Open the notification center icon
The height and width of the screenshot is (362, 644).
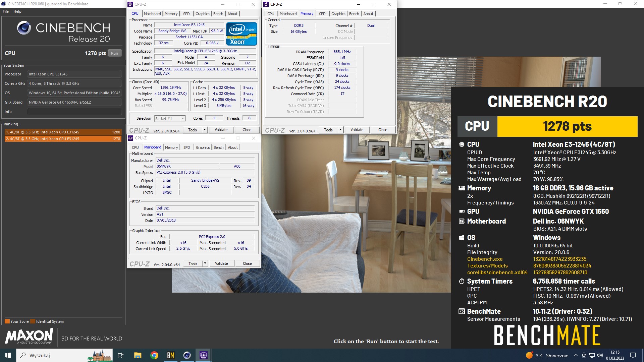[x=633, y=355]
